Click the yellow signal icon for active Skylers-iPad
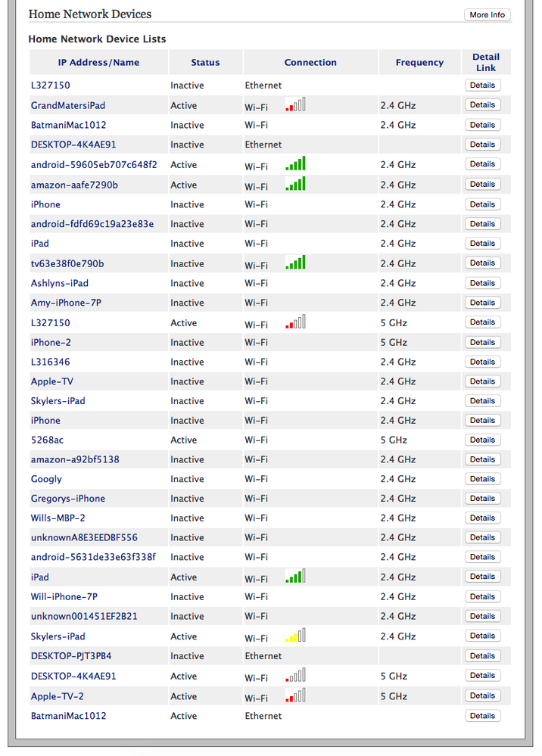The image size is (542, 756). click(x=295, y=636)
